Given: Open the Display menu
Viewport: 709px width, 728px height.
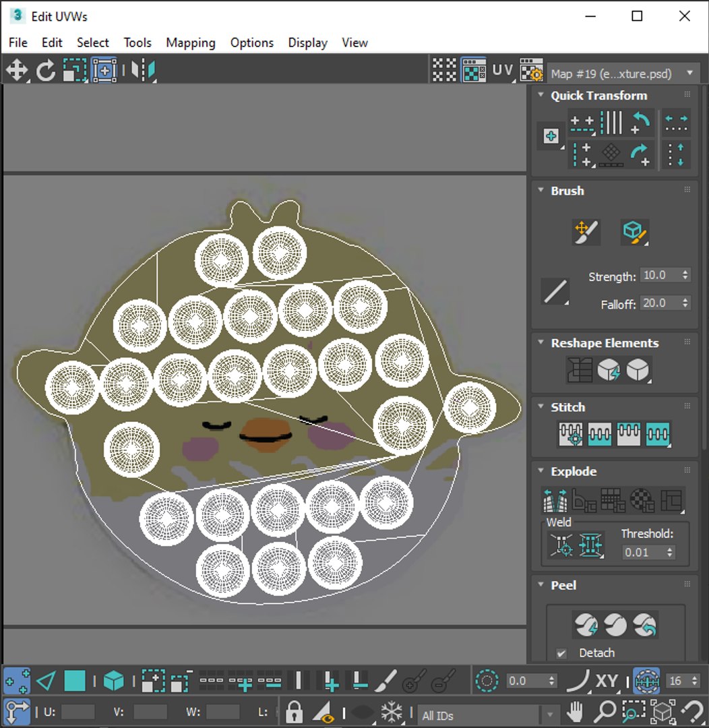Looking at the screenshot, I should (307, 42).
